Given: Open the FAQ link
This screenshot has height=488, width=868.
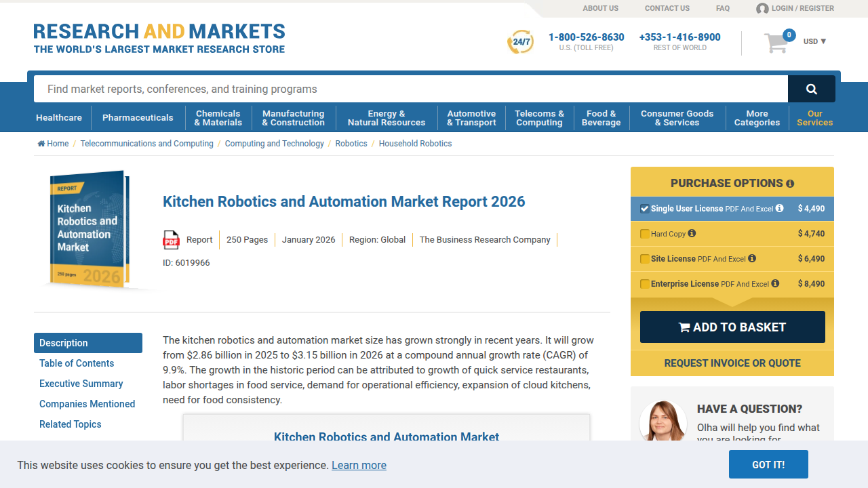Looking at the screenshot, I should tap(723, 8).
